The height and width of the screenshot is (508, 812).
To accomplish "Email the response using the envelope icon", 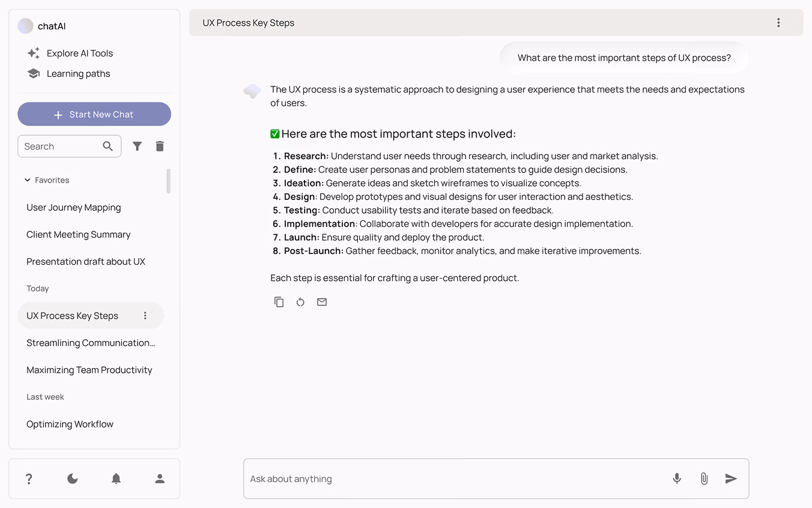I will [322, 302].
